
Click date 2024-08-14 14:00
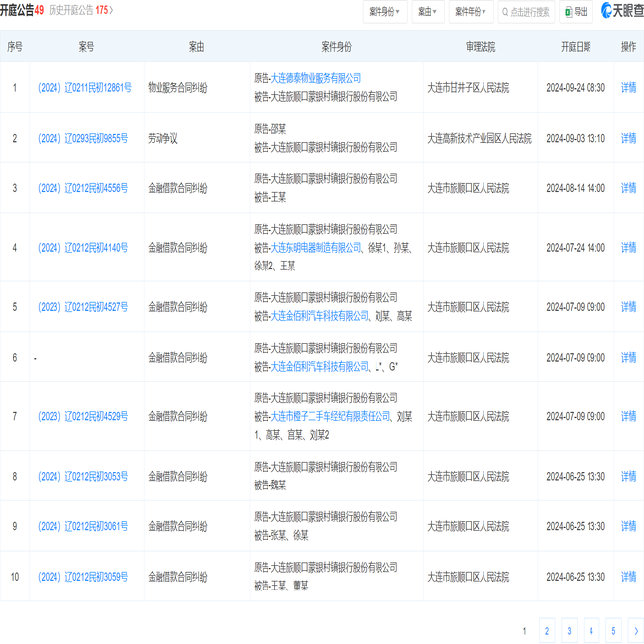[576, 188]
